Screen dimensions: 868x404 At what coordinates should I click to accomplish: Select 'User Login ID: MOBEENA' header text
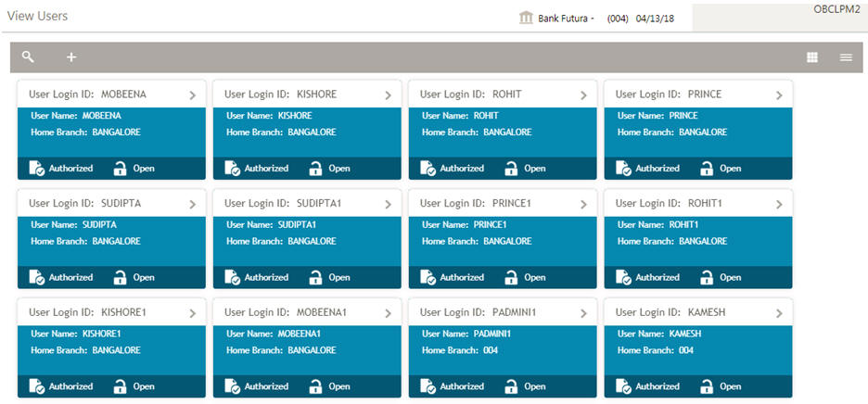pos(87,95)
